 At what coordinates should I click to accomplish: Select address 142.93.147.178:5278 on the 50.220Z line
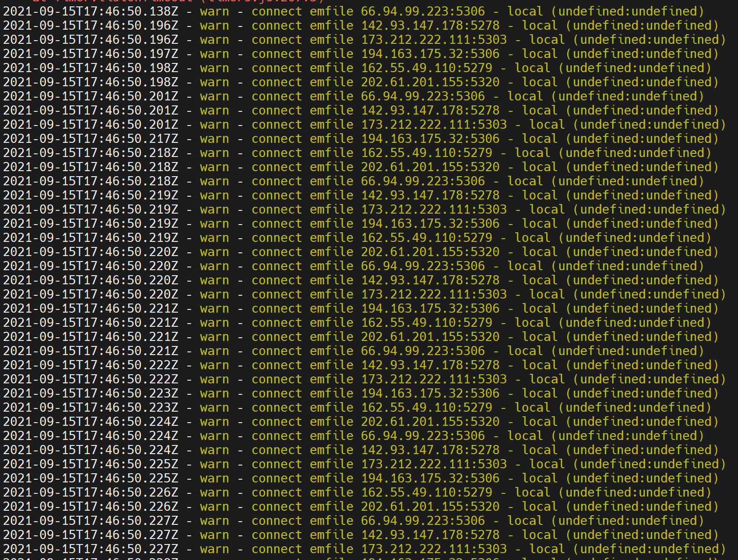click(x=430, y=280)
